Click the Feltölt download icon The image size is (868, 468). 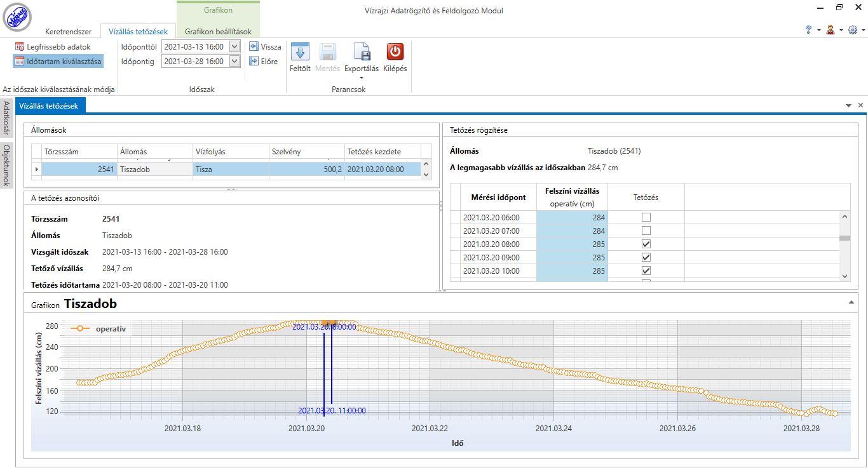(x=299, y=51)
